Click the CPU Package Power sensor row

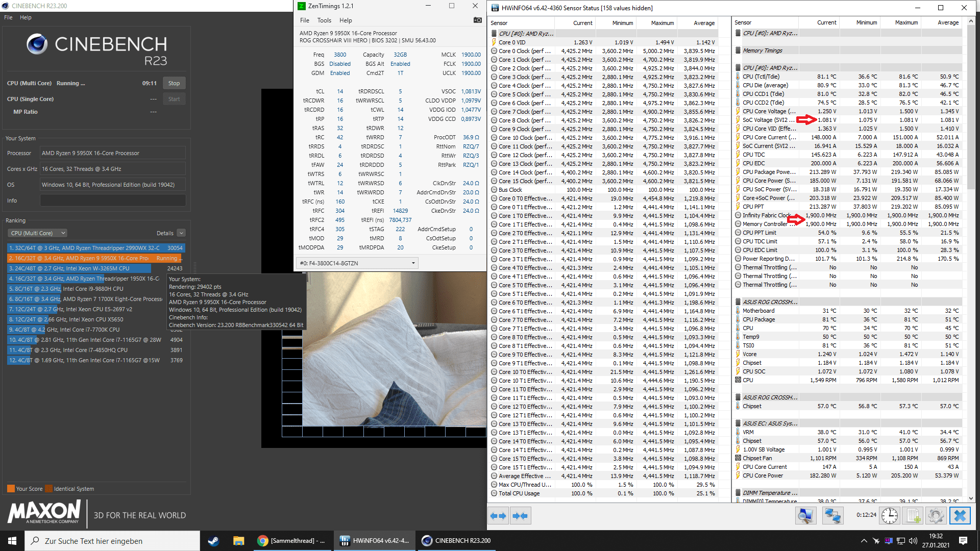[847, 172]
